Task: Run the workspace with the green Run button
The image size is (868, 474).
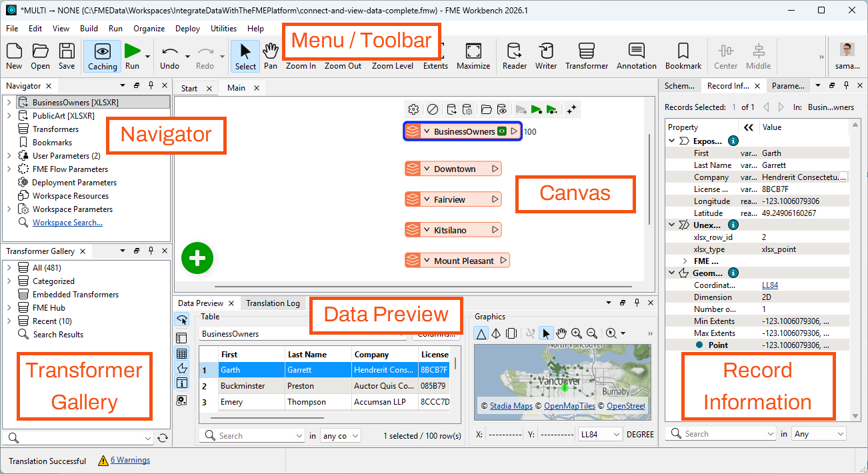Action: point(132,56)
